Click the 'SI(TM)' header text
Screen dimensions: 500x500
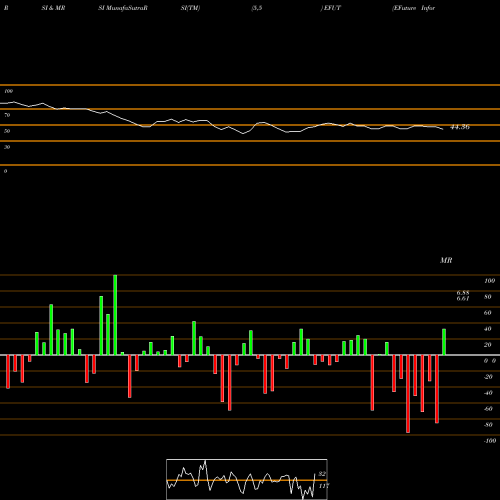pos(190,8)
